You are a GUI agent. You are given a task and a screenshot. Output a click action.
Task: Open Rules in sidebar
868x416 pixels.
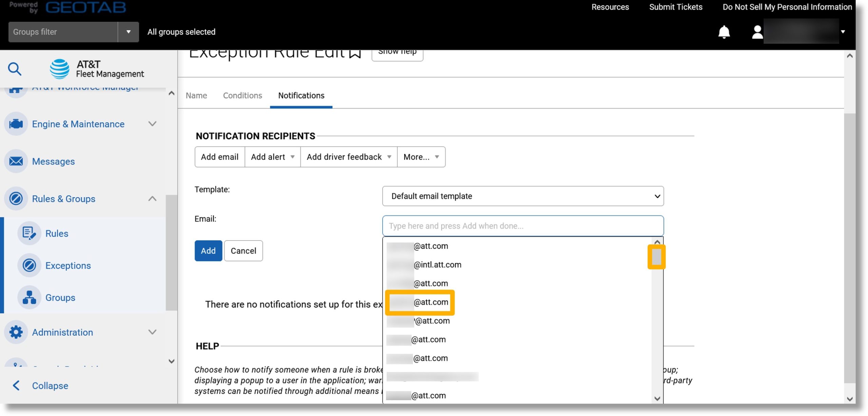(x=57, y=233)
